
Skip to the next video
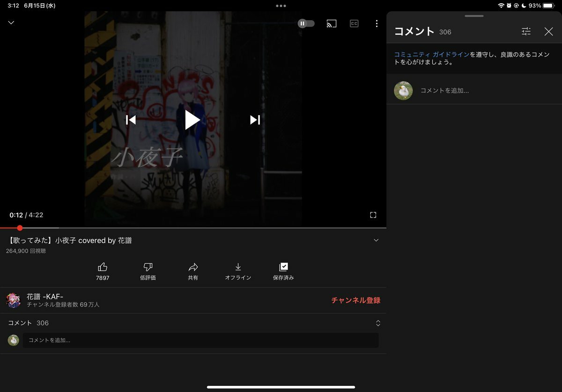point(255,120)
